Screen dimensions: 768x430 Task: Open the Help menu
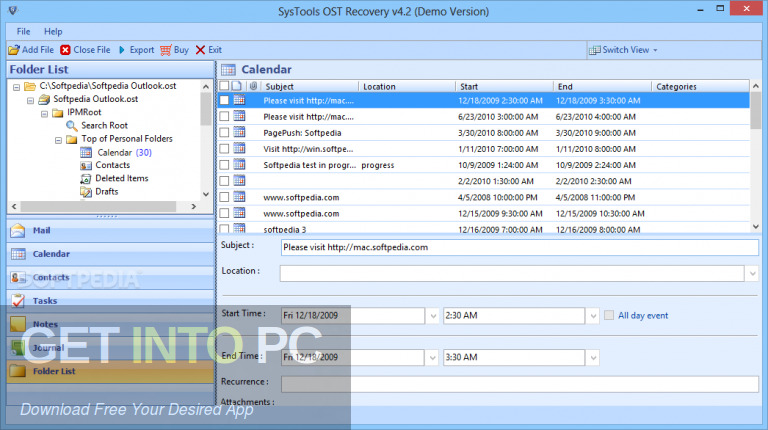pyautogui.click(x=53, y=32)
